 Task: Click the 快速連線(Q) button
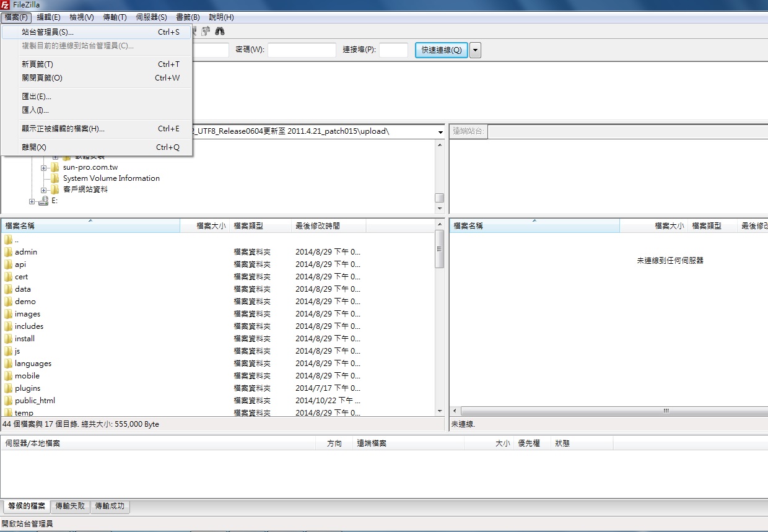pos(442,50)
